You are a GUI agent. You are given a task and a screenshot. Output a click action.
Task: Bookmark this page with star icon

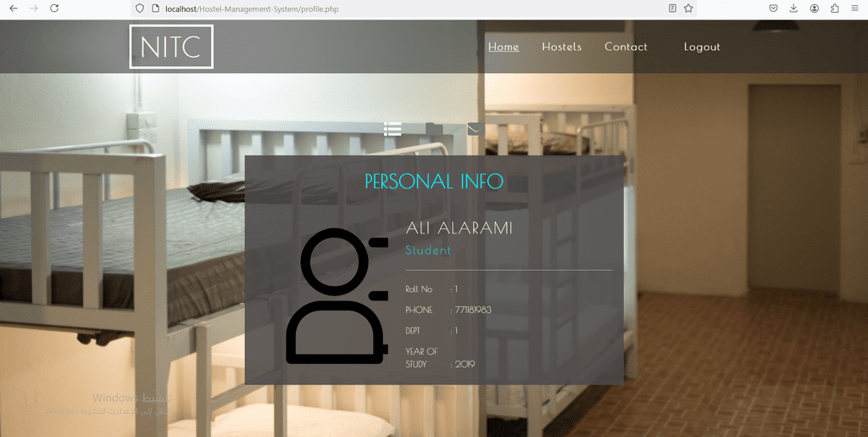pos(688,8)
